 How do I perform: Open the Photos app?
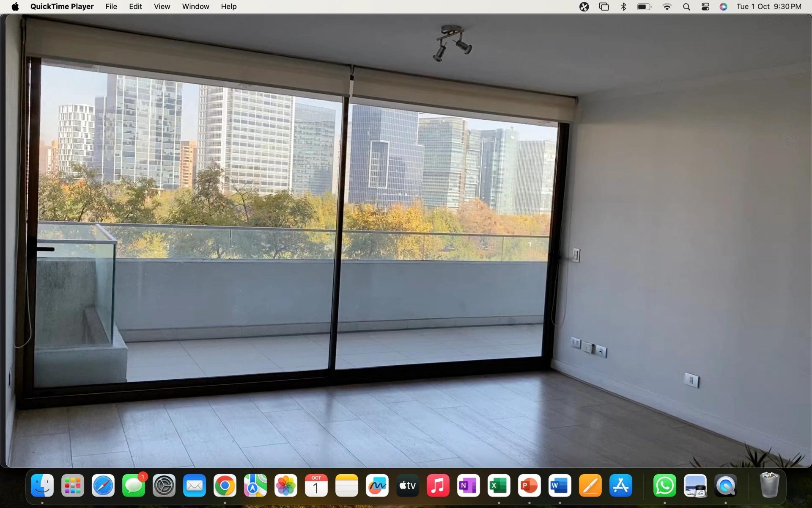tap(285, 486)
